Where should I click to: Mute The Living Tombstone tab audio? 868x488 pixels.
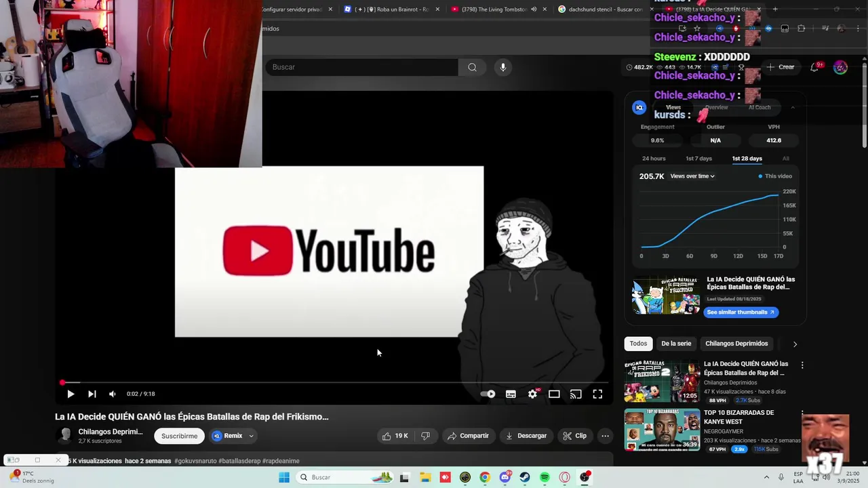534,9
